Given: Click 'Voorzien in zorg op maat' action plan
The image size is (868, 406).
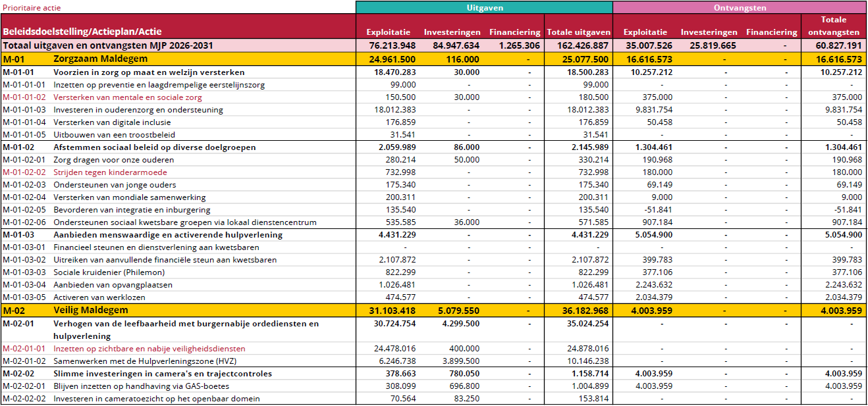Looking at the screenshot, I should tap(149, 72).
